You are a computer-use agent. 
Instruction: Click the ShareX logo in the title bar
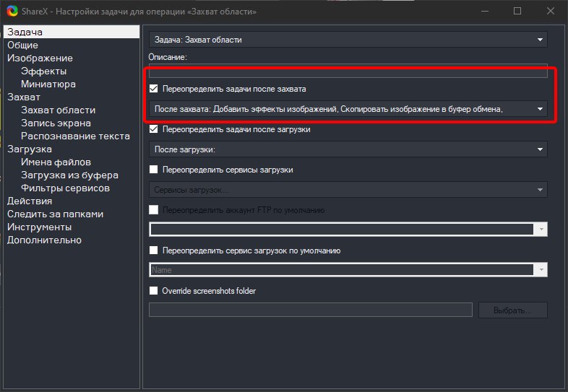tap(12, 12)
